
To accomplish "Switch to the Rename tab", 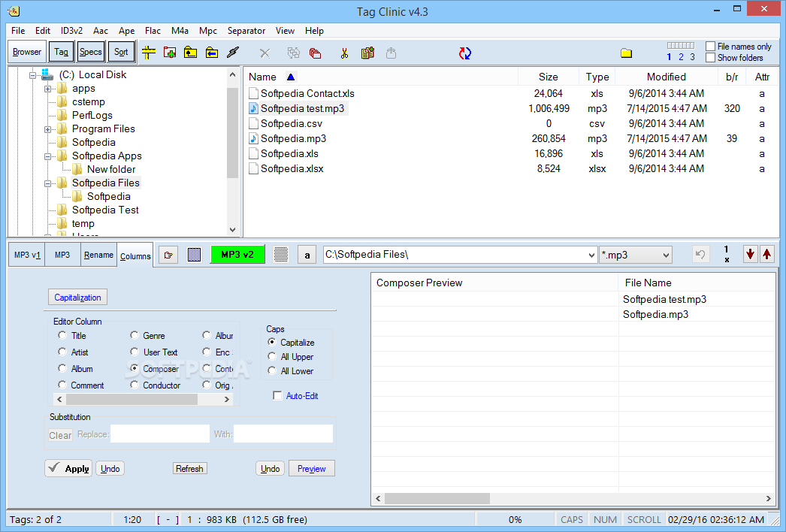I will coord(98,255).
